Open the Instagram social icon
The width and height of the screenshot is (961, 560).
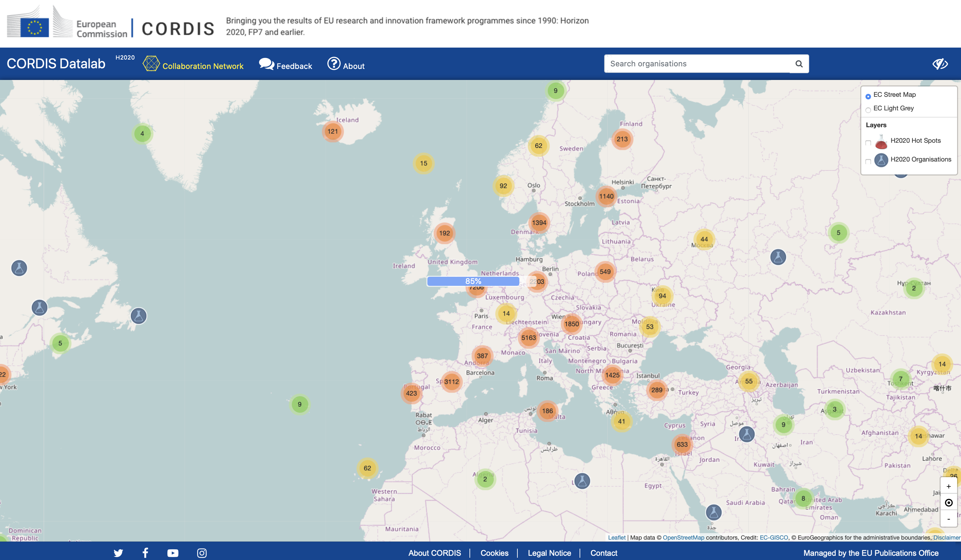pyautogui.click(x=202, y=553)
